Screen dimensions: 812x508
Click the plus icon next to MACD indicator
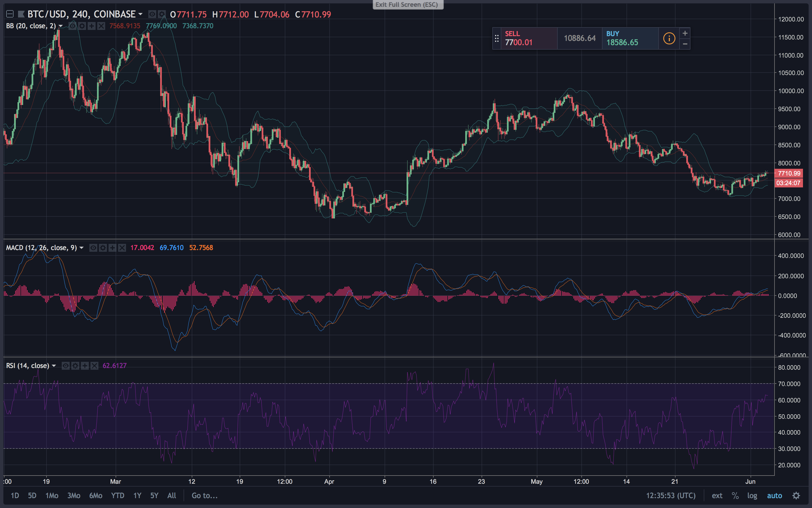click(x=112, y=248)
